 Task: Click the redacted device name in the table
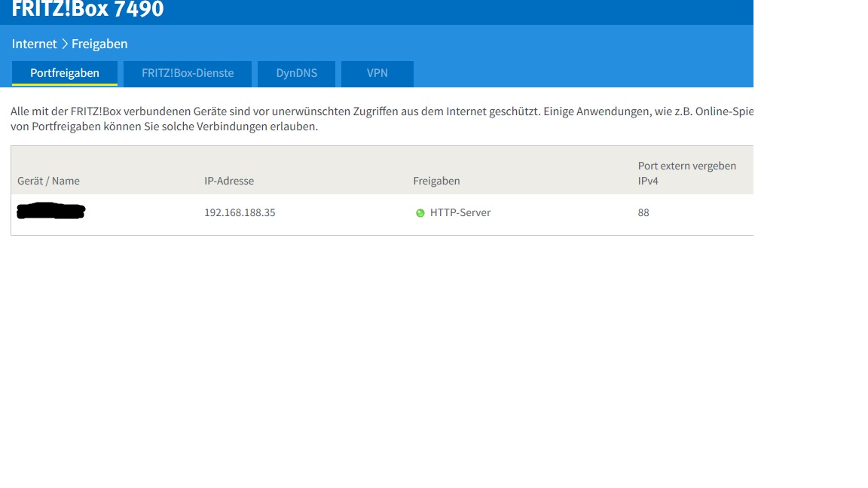51,212
